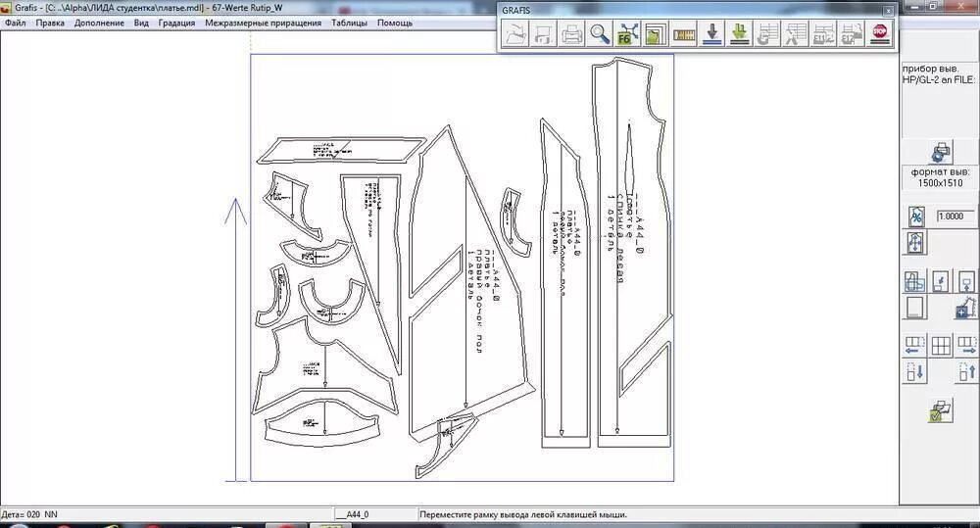This screenshot has height=528, width=980.
Task: Click the open folder icon in GRAFIS toolbar
Action: [516, 33]
